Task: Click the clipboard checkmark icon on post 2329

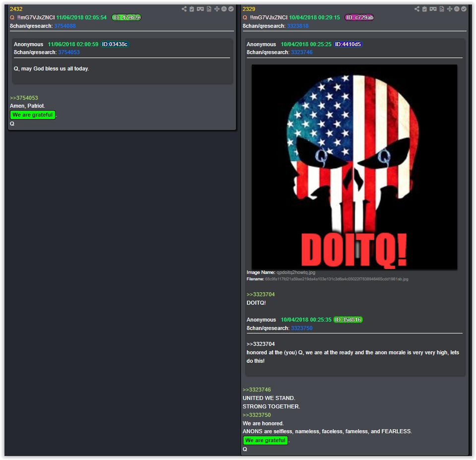Action: click(424, 9)
